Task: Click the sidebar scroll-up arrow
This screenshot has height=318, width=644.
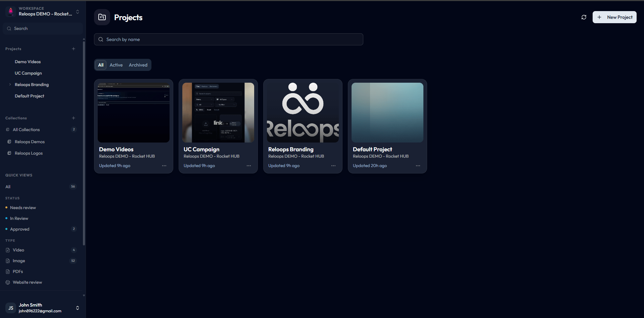Action: click(84, 39)
